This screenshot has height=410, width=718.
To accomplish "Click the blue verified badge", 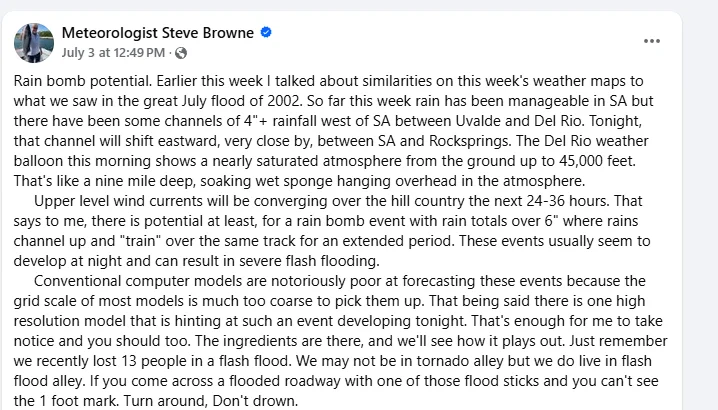I will point(267,33).
